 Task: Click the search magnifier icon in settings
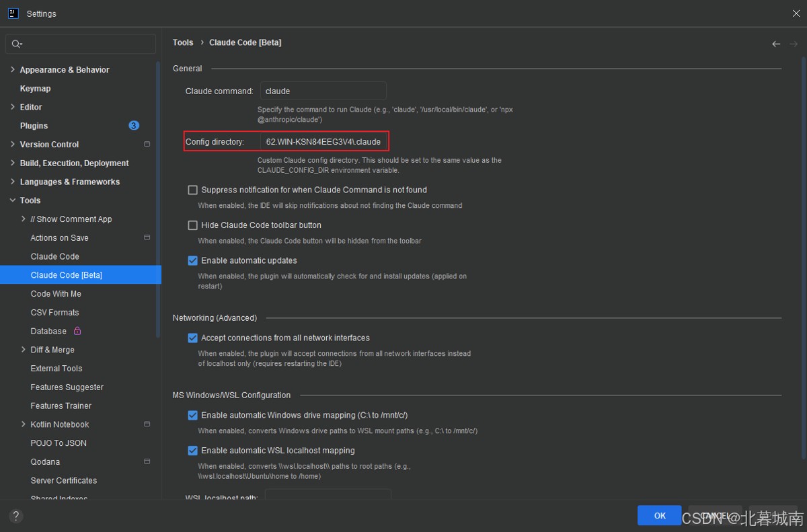click(x=17, y=44)
